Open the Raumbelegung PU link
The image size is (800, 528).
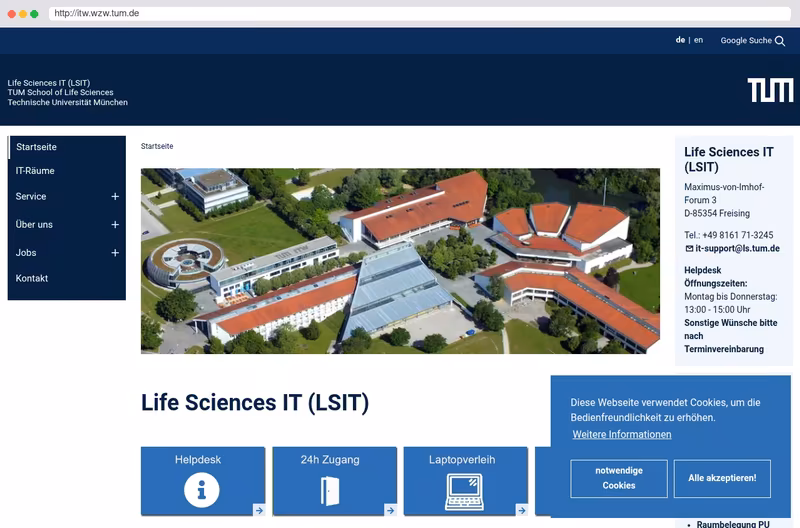click(x=733, y=524)
